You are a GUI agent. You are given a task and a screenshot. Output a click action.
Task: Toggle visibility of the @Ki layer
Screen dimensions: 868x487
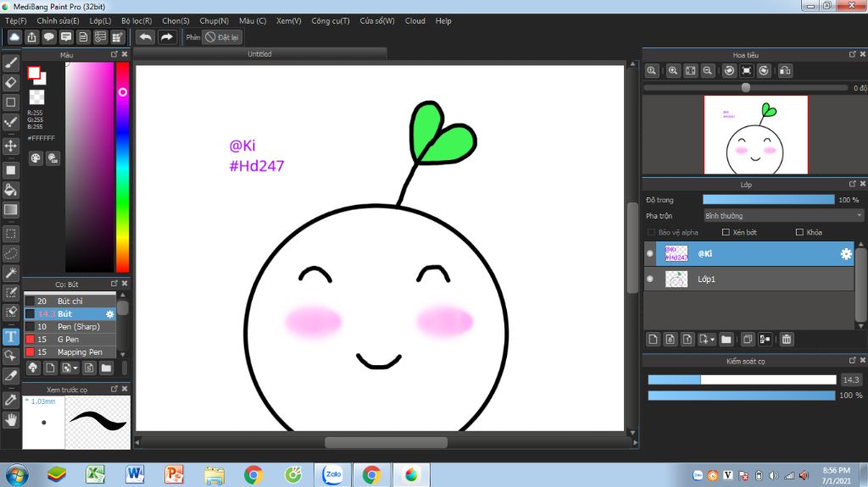click(650, 253)
